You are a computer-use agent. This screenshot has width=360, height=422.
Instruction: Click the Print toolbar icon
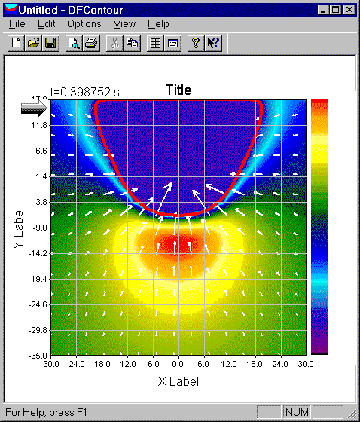[x=91, y=43]
